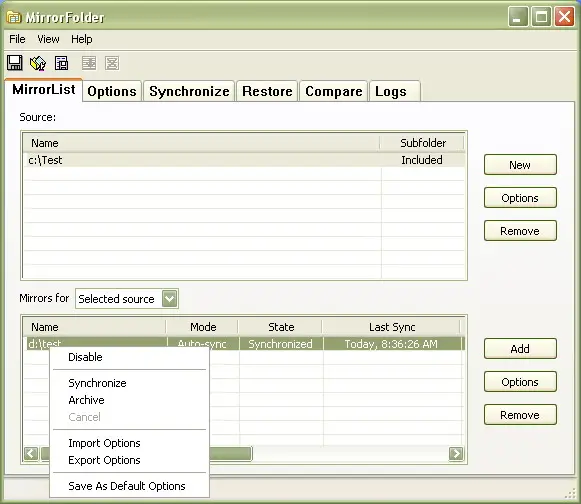Click the MirrorFolder title bar app icon

[14, 17]
